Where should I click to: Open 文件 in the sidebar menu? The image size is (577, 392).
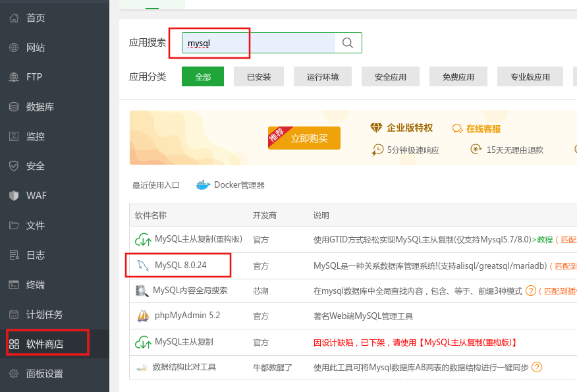click(36, 225)
